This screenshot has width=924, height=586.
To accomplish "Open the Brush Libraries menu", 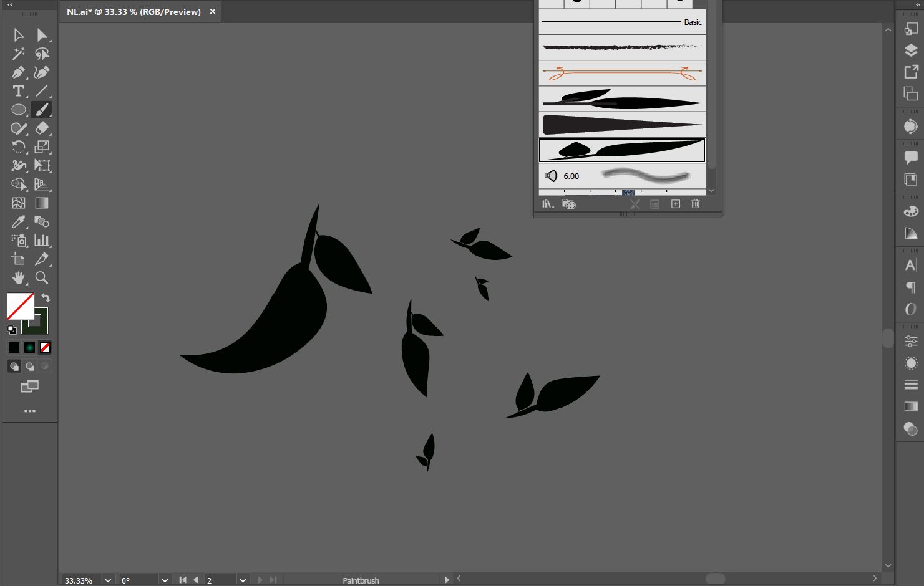I will (x=547, y=204).
